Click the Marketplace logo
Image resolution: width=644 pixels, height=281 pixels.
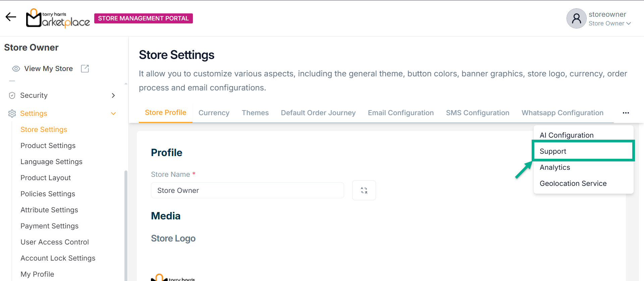click(x=58, y=18)
